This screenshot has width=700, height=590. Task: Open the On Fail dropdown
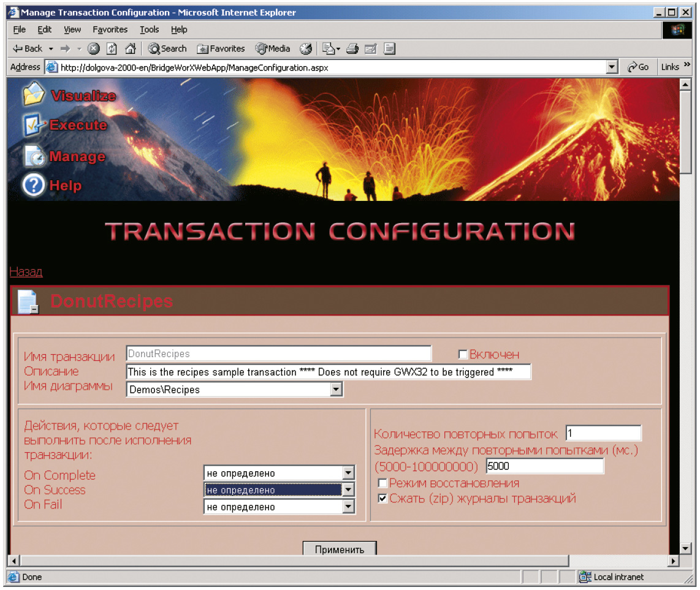tap(349, 507)
